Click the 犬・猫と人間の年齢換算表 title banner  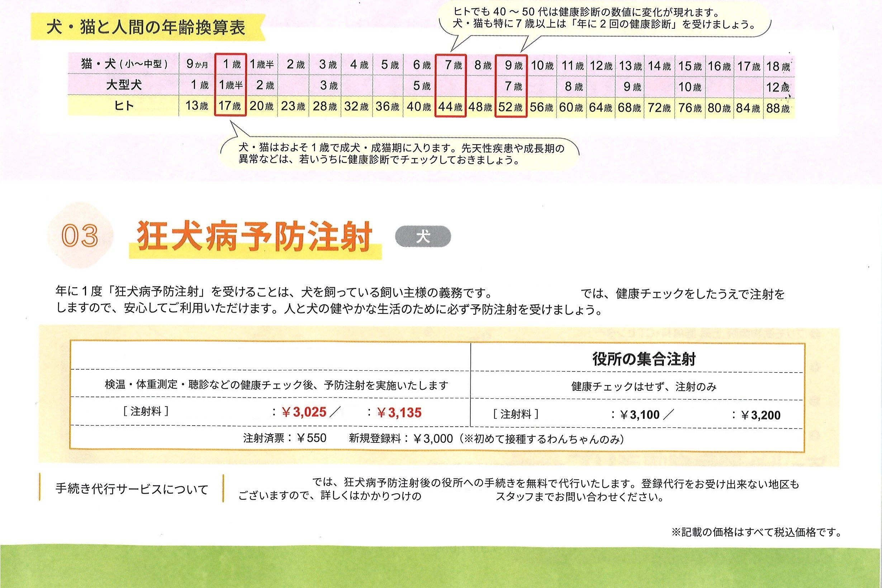tap(146, 27)
